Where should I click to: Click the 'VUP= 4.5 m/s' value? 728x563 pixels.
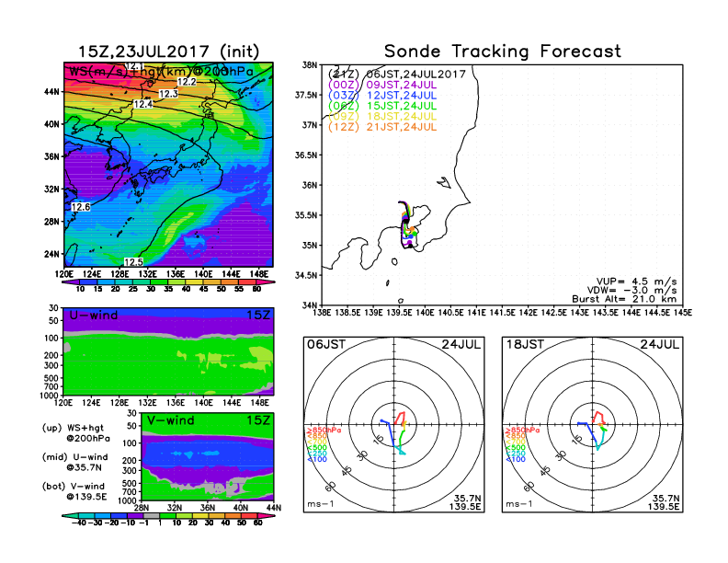coord(636,281)
